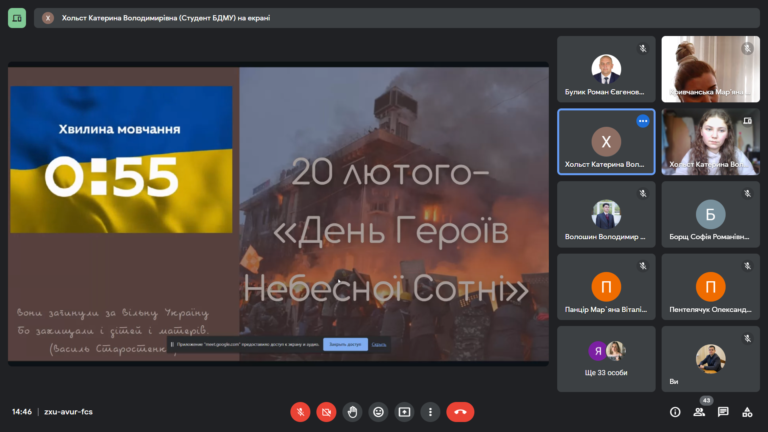768x432 pixels.
Task: Unmute the microphone in the call bar
Action: pyautogui.click(x=300, y=411)
